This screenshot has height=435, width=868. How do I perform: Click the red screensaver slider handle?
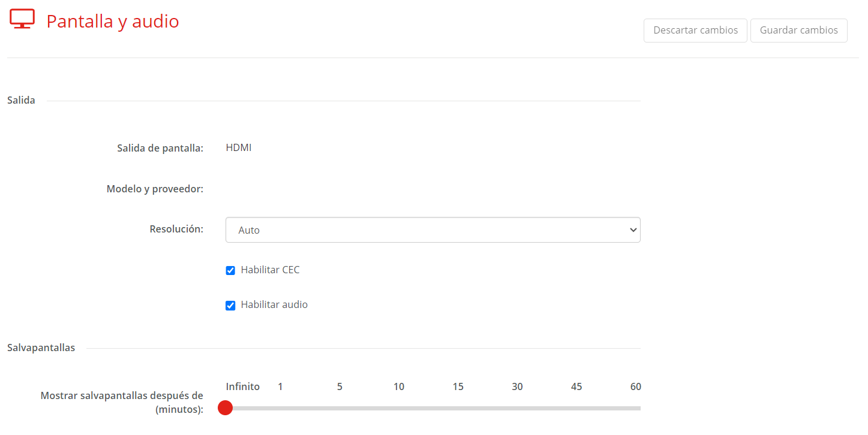[x=225, y=408]
